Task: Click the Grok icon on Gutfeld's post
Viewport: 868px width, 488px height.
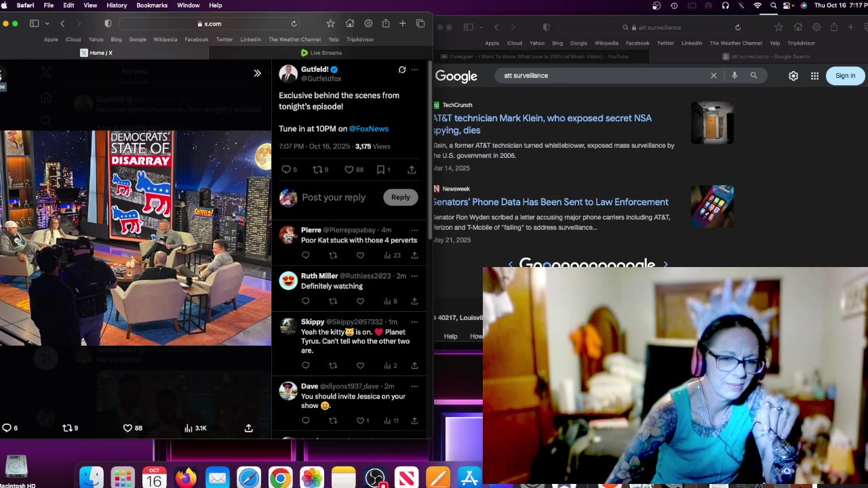Action: (402, 69)
